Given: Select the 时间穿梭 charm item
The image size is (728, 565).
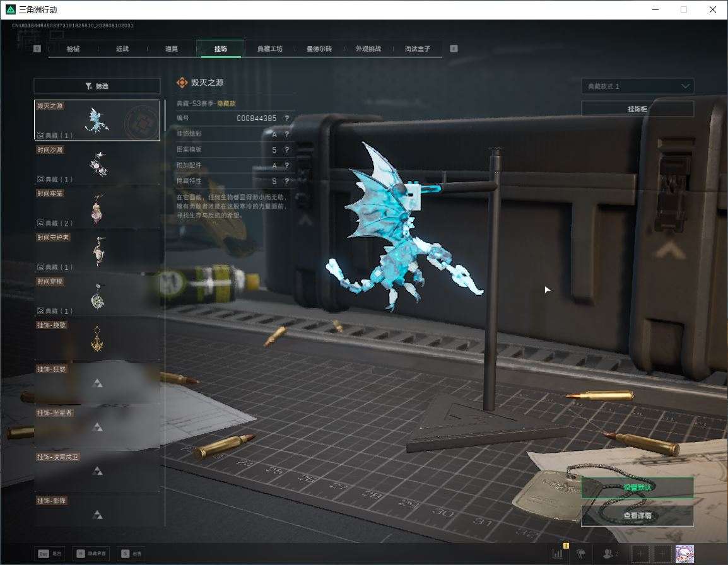Looking at the screenshot, I should pos(97,296).
